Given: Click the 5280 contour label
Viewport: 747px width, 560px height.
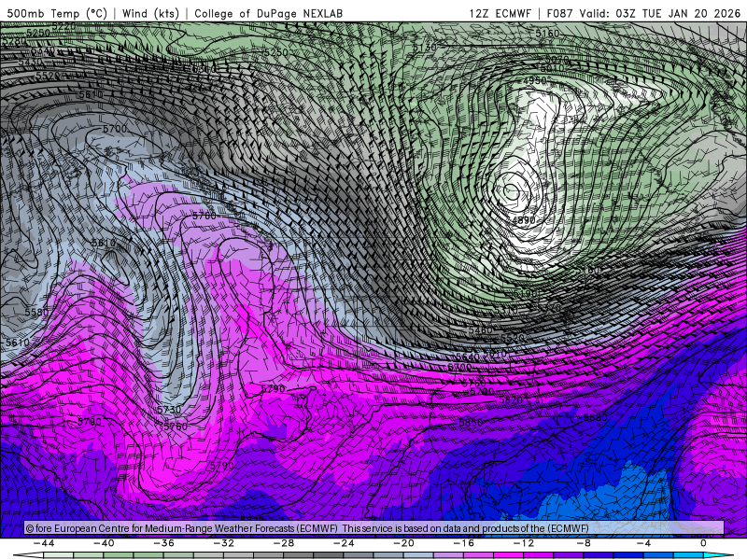Looking at the screenshot, I should click(13, 41).
